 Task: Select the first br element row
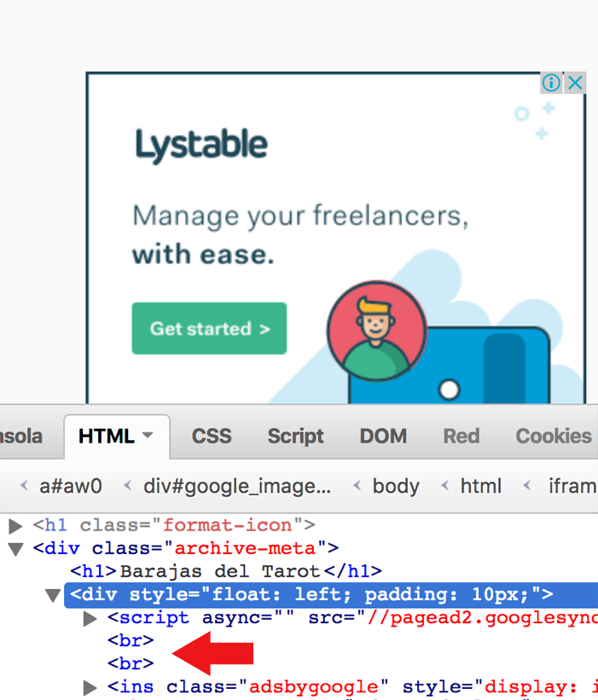click(x=131, y=641)
